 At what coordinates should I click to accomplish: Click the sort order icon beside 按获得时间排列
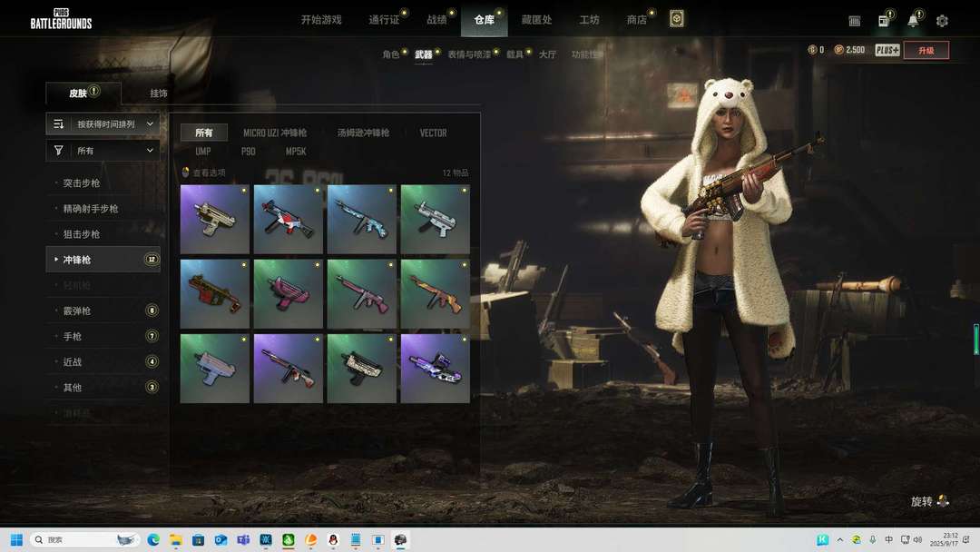pyautogui.click(x=59, y=123)
